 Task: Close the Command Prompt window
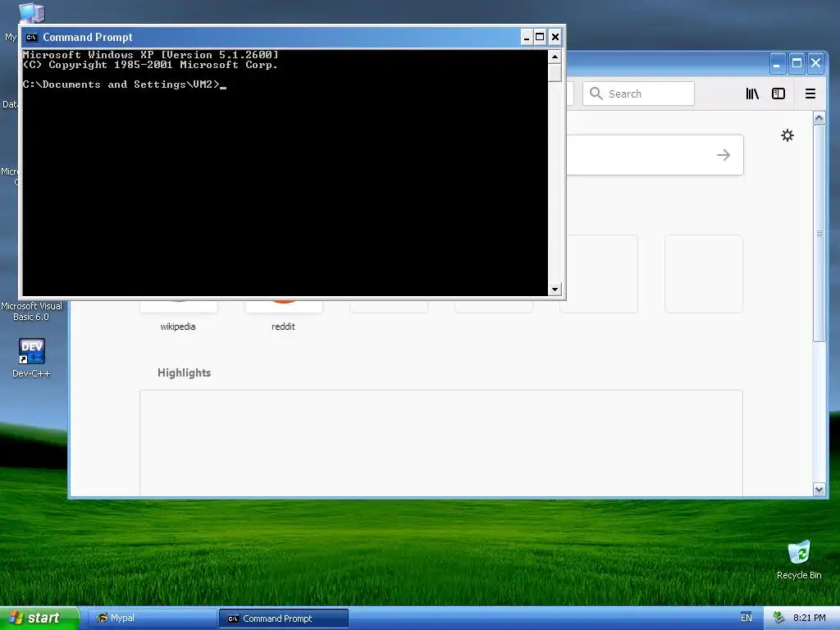(x=555, y=37)
